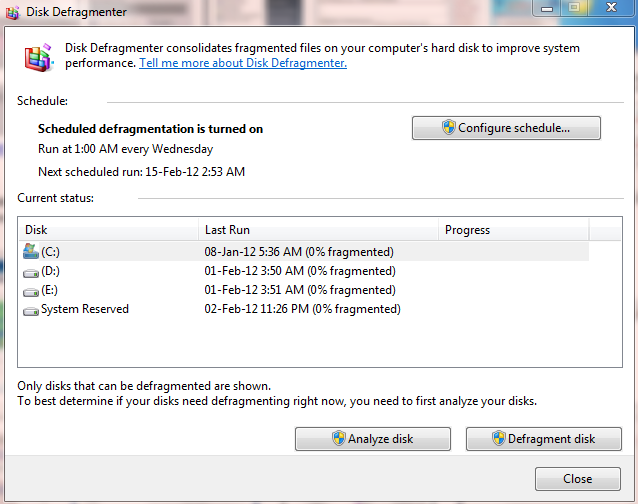
Task: Click the large Disk Defragmenter header icon
Action: [39, 57]
